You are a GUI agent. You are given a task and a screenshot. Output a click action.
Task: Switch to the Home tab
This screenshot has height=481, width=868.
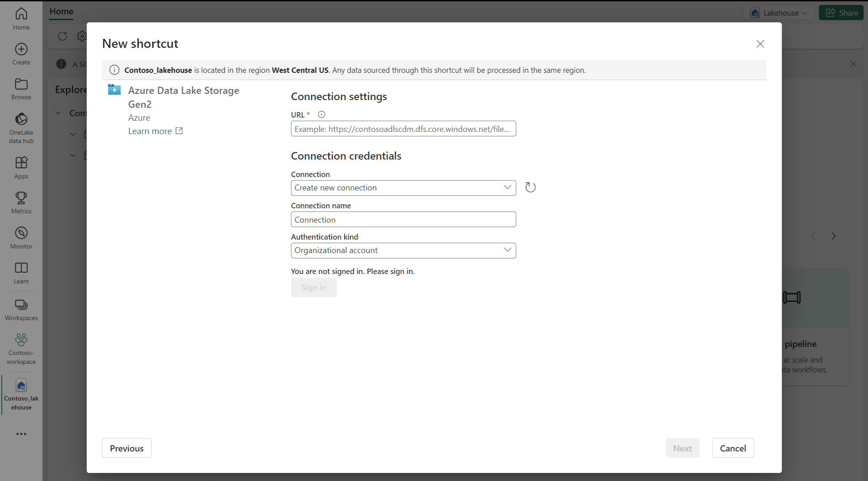click(61, 11)
